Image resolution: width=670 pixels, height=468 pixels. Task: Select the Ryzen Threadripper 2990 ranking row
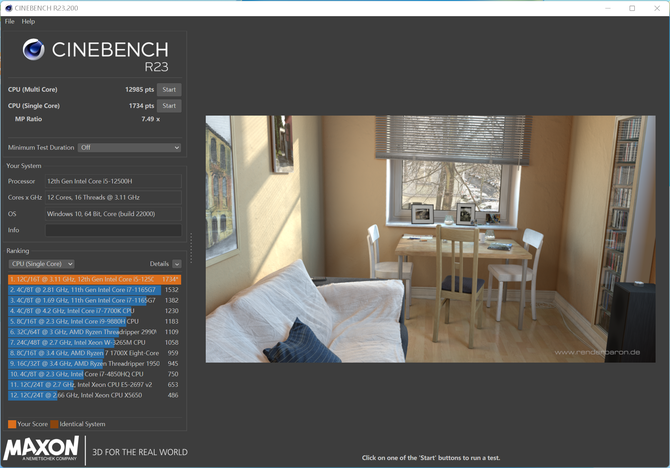(94, 332)
